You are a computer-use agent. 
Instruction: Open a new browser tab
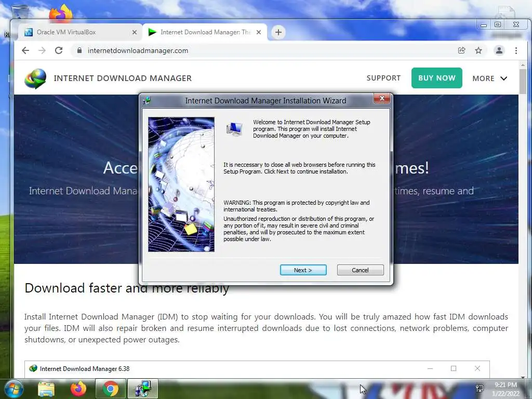278,32
